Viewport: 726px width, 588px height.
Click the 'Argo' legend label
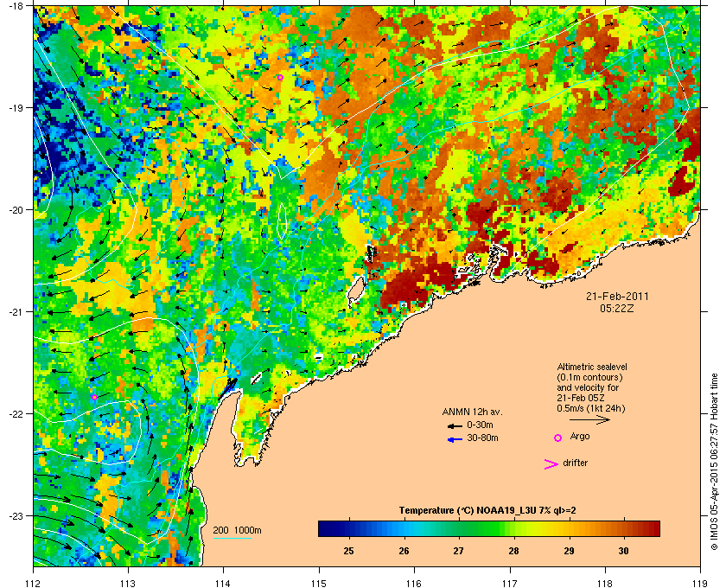tap(580, 437)
